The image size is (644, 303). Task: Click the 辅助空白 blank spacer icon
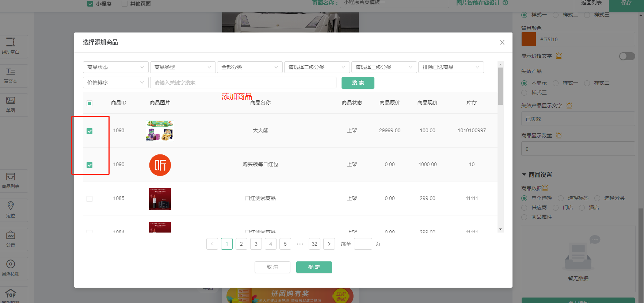(x=11, y=42)
